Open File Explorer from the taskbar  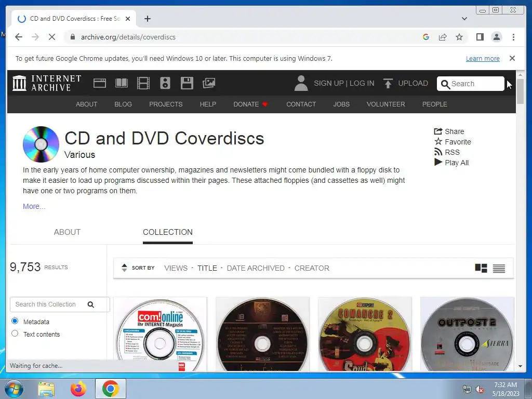(x=46, y=389)
